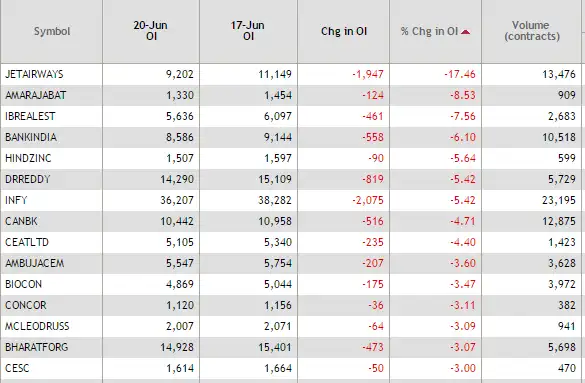Select the BANKINDIA symbol

31,137
